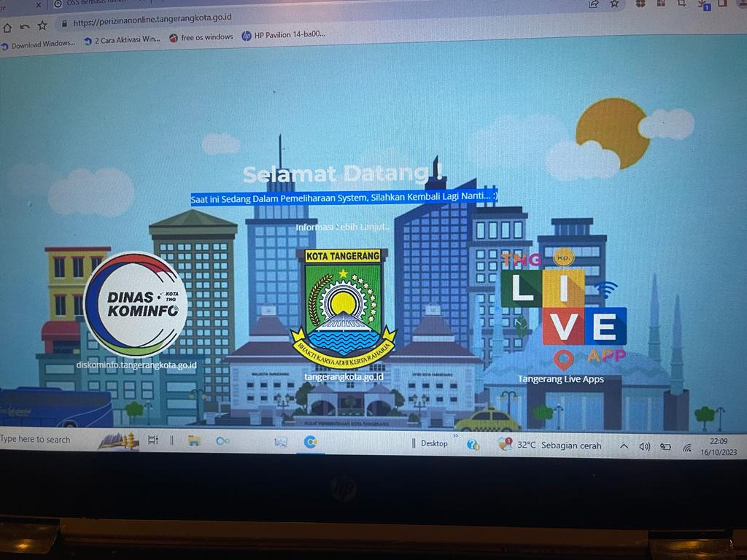Screen dimensions: 747x560
Task: Open the Download Windows bookmark
Action: click(38, 44)
